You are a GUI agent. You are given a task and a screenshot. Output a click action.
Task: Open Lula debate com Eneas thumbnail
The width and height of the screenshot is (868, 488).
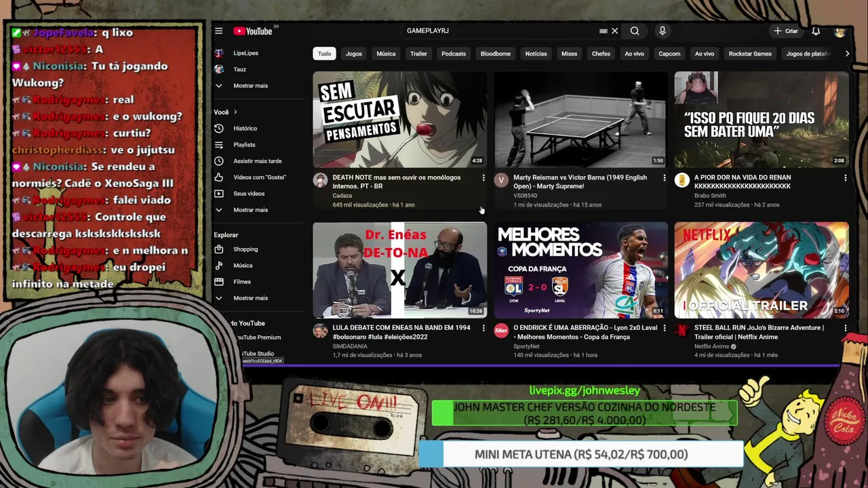coord(399,270)
